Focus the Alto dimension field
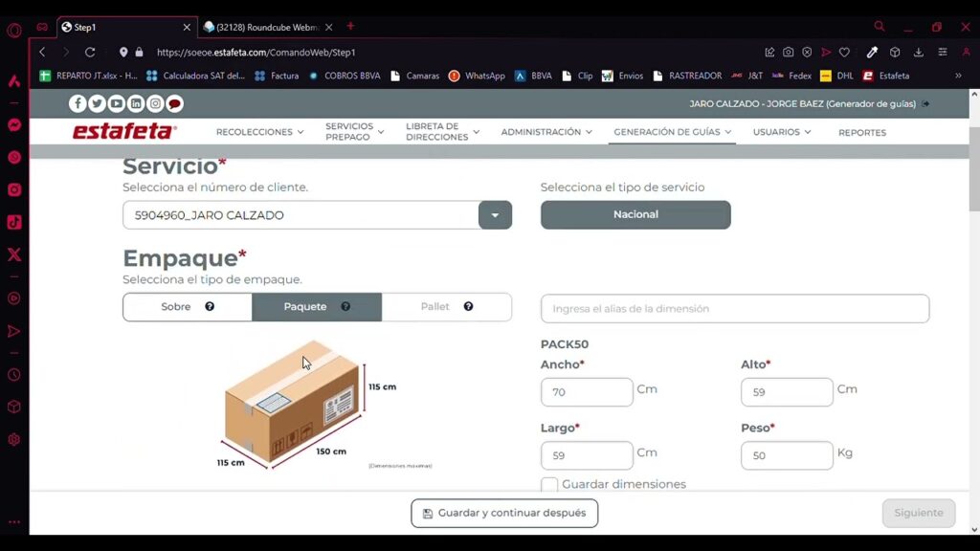Viewport: 980px width, 551px height. point(787,392)
